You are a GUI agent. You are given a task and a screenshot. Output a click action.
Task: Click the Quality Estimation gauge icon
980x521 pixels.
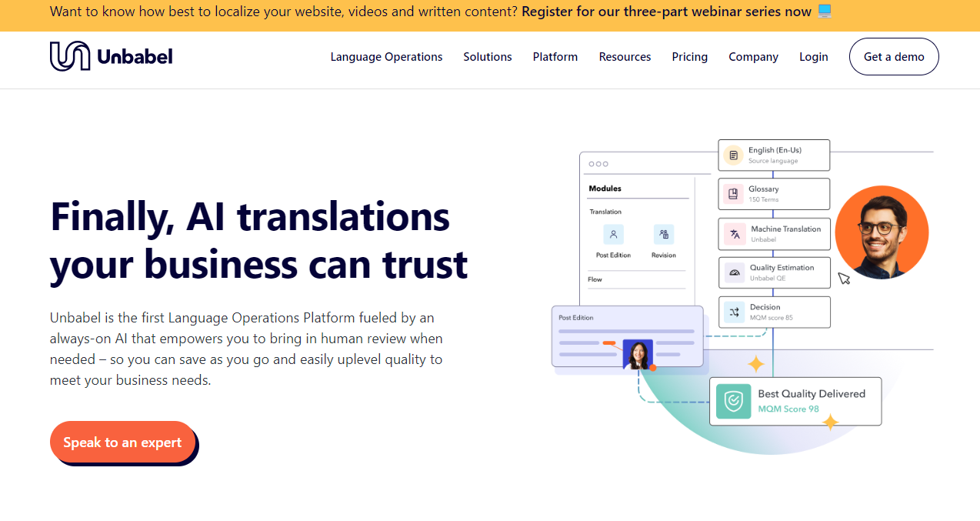click(x=734, y=272)
